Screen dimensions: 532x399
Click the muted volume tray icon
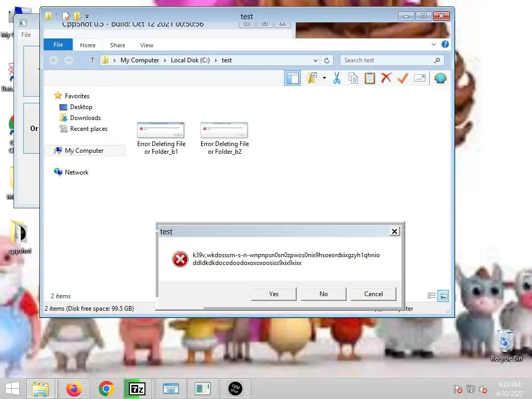483,389
